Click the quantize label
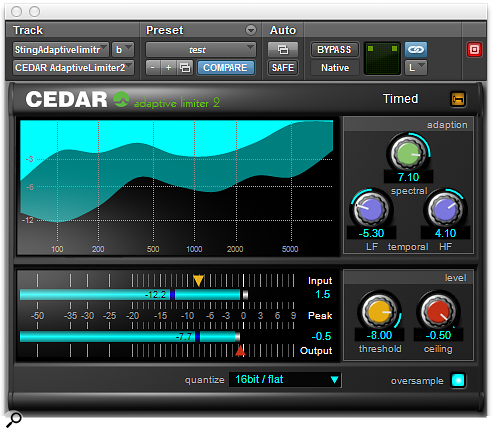This screenshot has height=434, width=496. (x=205, y=380)
